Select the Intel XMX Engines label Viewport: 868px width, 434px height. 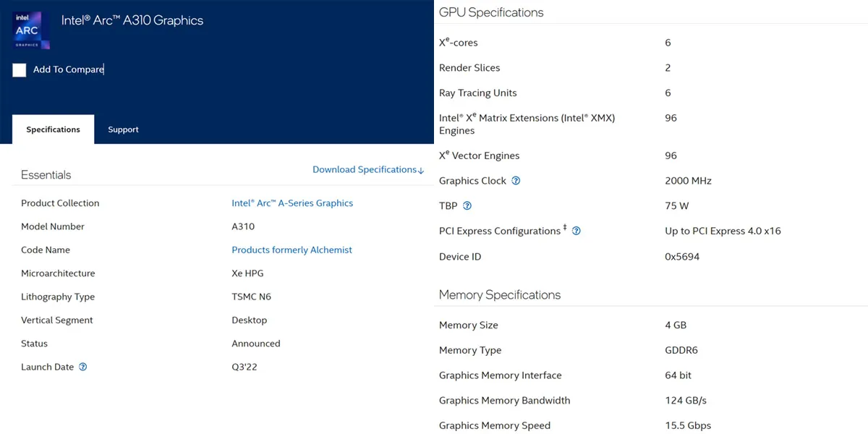tap(527, 124)
